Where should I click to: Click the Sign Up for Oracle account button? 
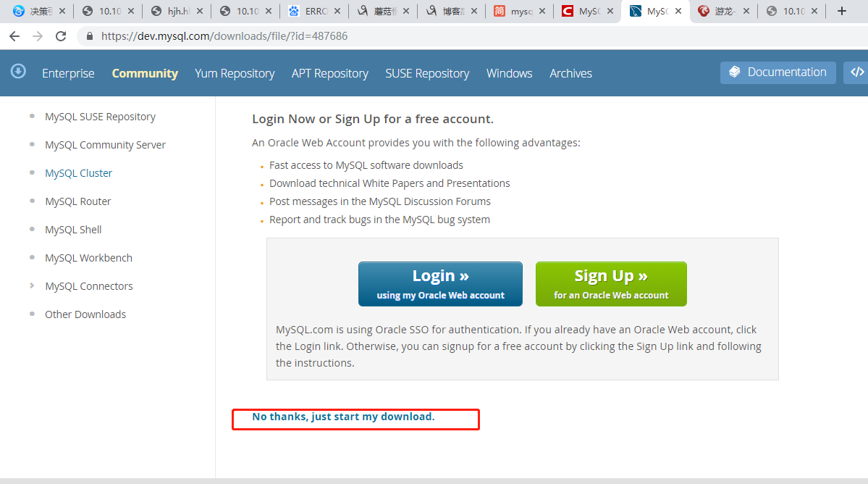tap(611, 284)
